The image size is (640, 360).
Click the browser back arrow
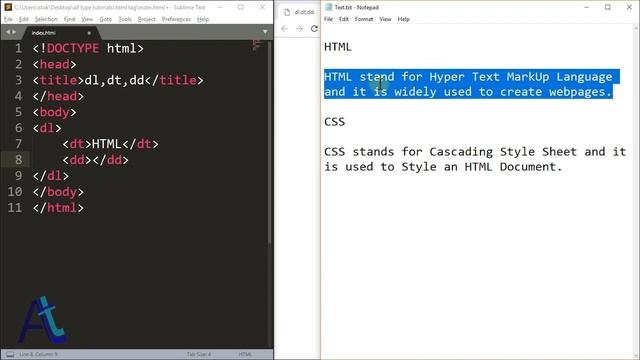[x=284, y=29]
